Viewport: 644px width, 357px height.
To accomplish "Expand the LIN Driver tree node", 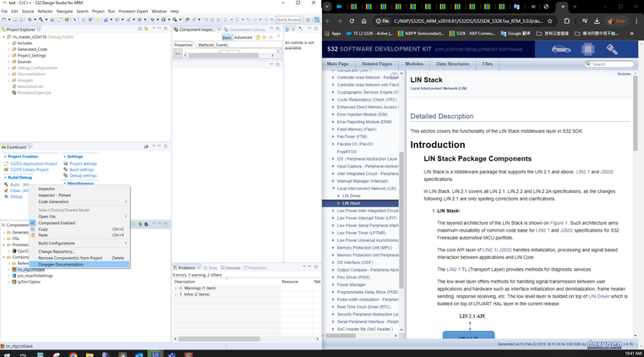I will coord(338,195).
